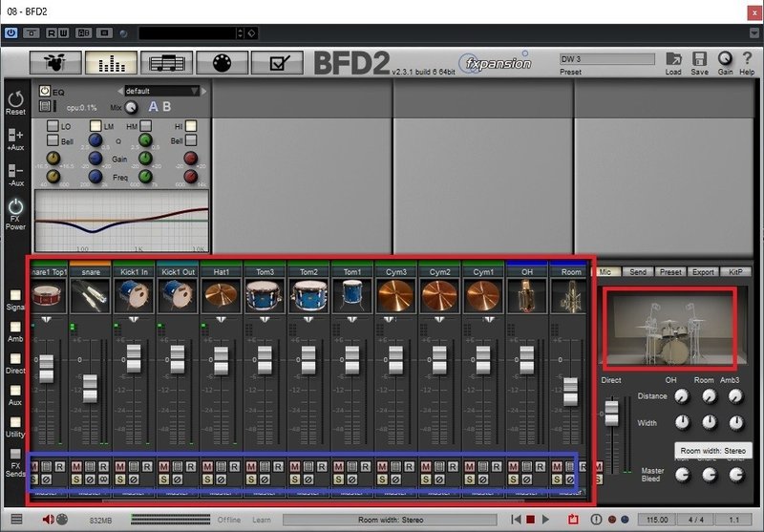
Task: Switch to the KitP tab
Action: click(x=735, y=272)
